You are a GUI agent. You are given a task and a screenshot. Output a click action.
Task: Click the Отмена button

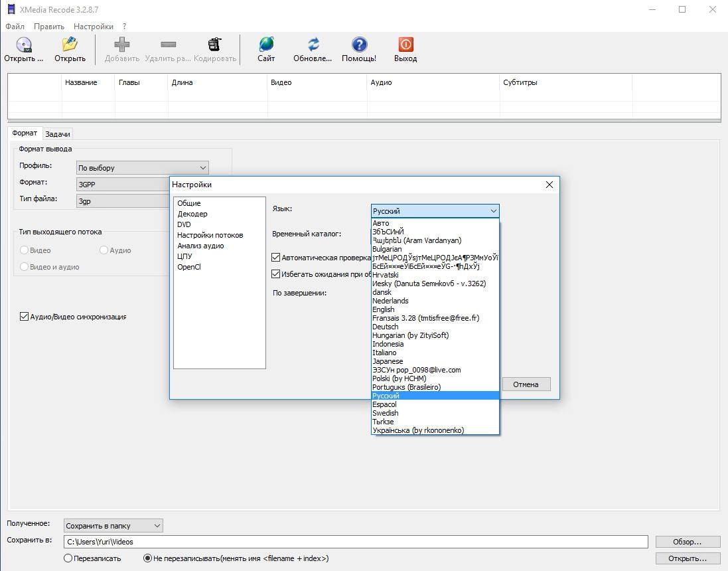(526, 384)
